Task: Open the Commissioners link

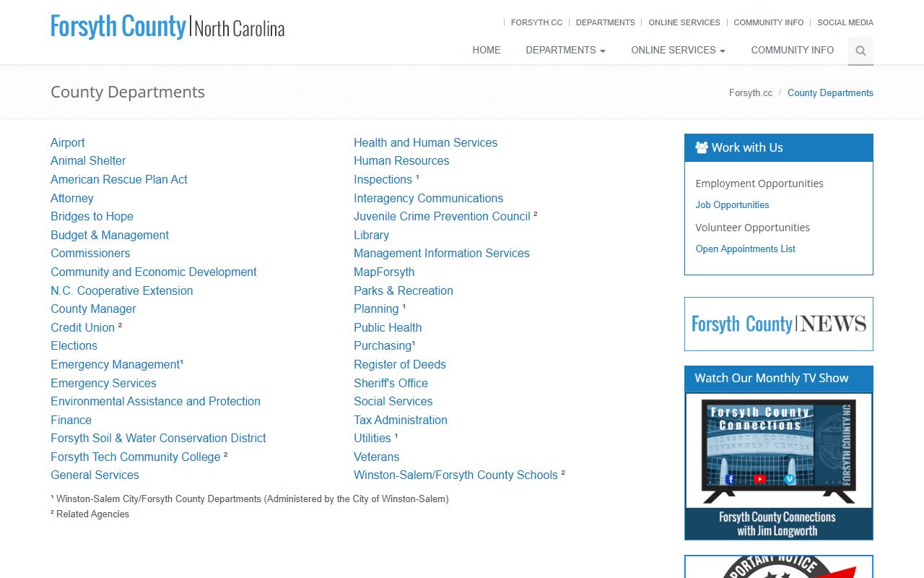Action: (x=90, y=253)
